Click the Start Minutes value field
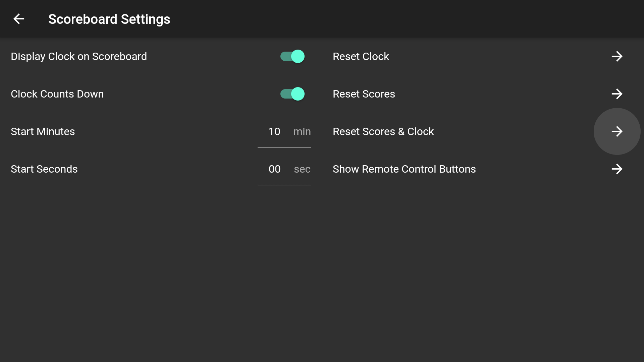This screenshot has height=362, width=644. (275, 131)
